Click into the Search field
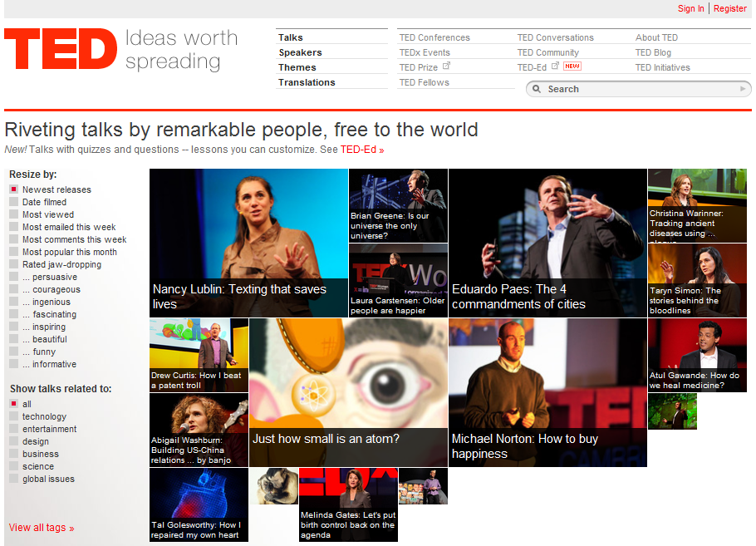 click(x=639, y=89)
